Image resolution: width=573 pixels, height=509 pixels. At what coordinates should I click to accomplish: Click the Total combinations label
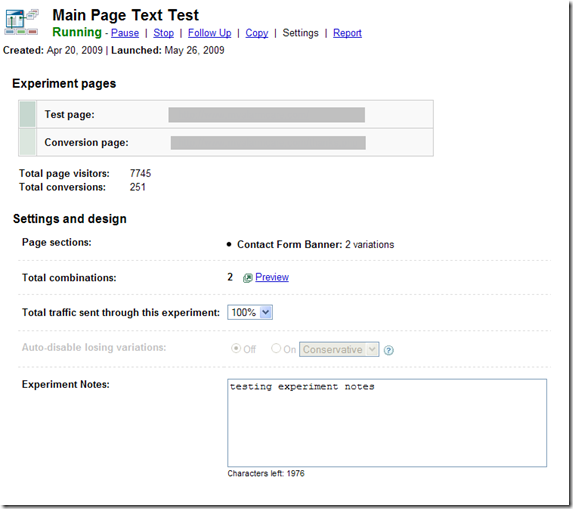69,278
